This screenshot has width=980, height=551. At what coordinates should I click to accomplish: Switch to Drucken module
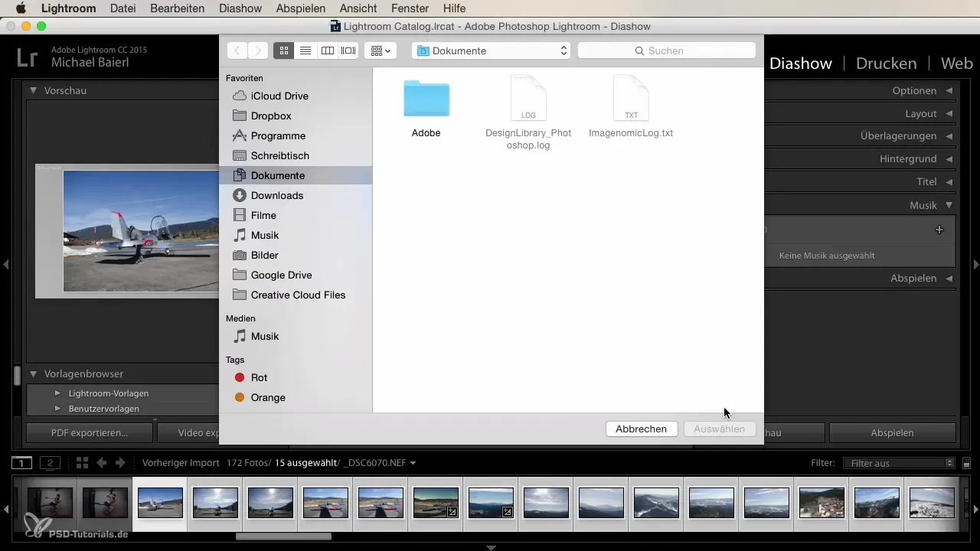tap(887, 64)
